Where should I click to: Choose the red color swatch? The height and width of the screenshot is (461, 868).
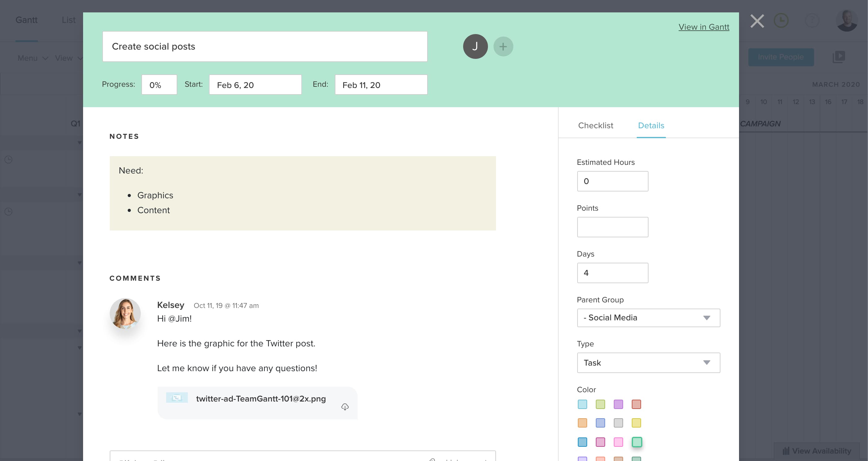636,404
